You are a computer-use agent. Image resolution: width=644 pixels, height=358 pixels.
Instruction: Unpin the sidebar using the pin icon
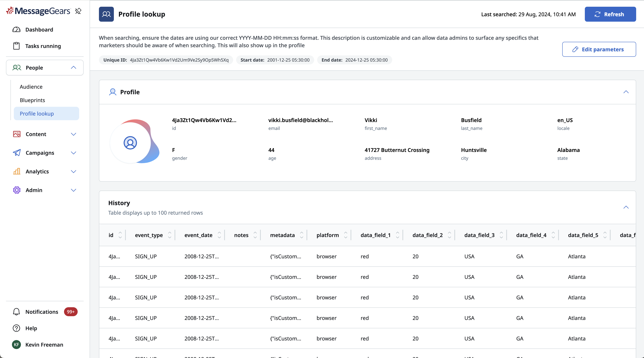(78, 11)
